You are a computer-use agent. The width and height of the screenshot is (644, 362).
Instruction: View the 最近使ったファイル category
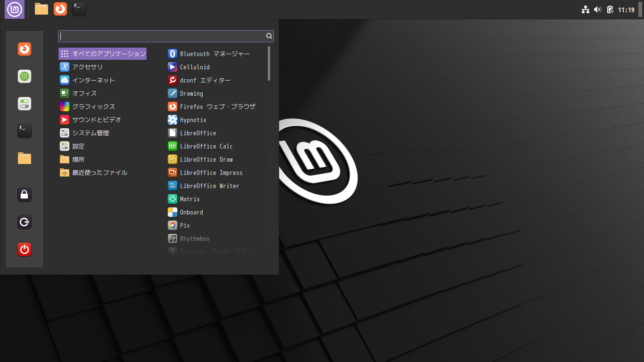click(102, 173)
